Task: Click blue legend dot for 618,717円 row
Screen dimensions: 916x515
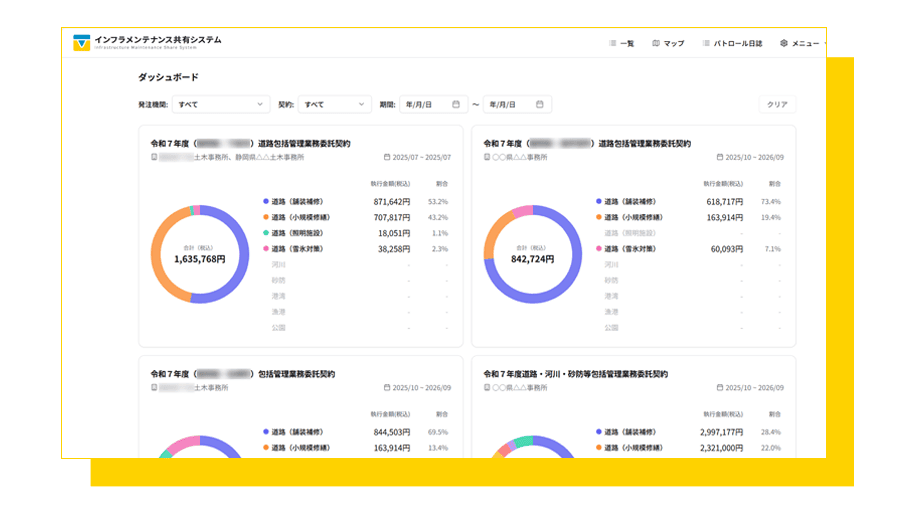Action: point(599,201)
